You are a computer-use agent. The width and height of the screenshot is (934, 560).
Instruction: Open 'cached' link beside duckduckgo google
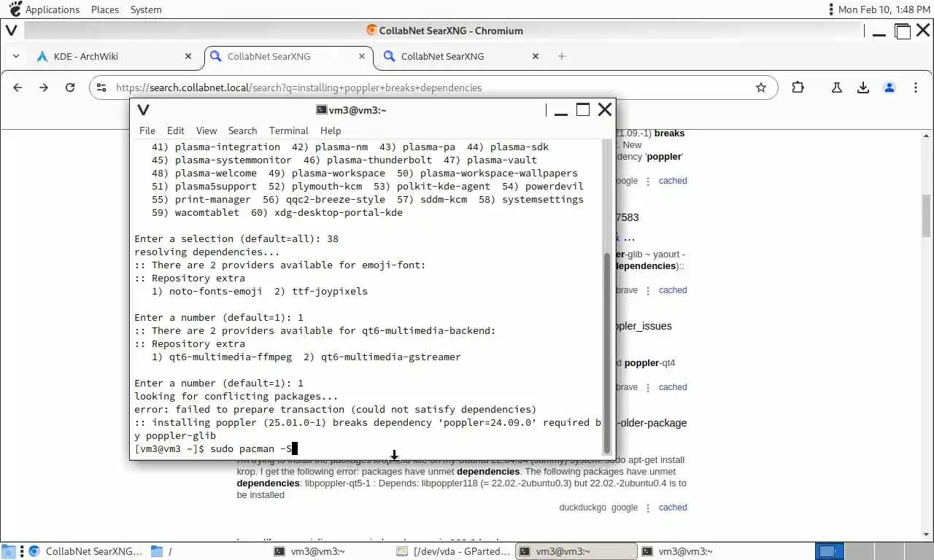(672, 507)
